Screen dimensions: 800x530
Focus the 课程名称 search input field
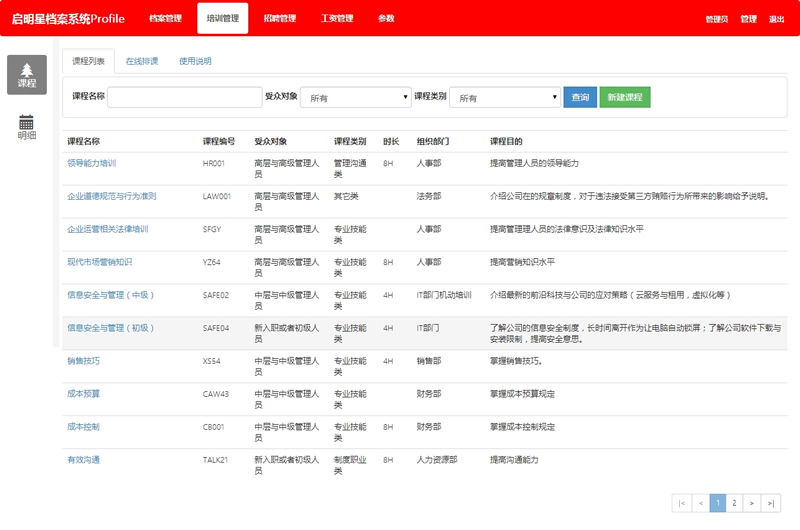[184, 97]
